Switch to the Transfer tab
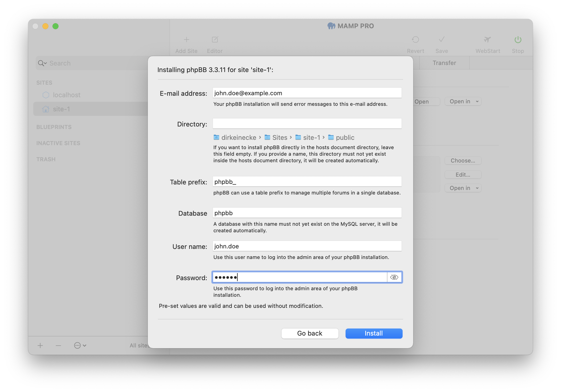Screen dimensions: 561x392 click(x=444, y=63)
